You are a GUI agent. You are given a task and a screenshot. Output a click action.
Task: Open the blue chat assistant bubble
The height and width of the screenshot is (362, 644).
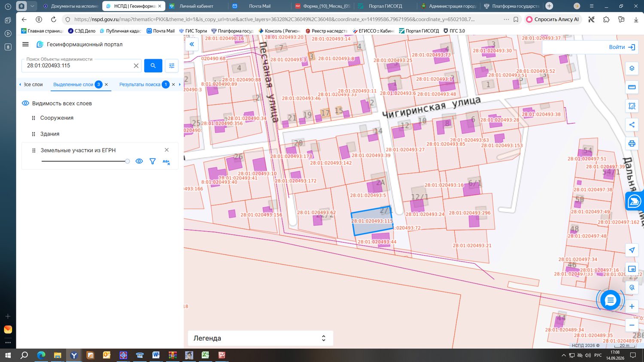click(610, 300)
